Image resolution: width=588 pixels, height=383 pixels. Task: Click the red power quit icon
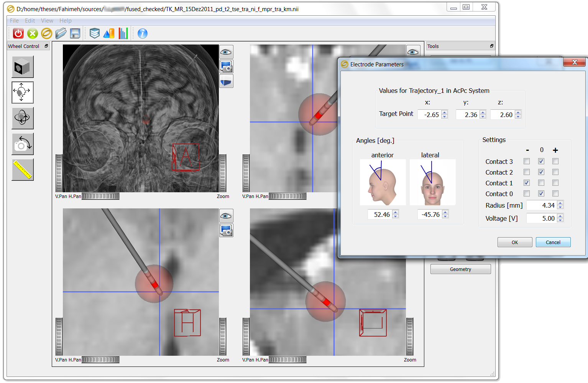18,33
